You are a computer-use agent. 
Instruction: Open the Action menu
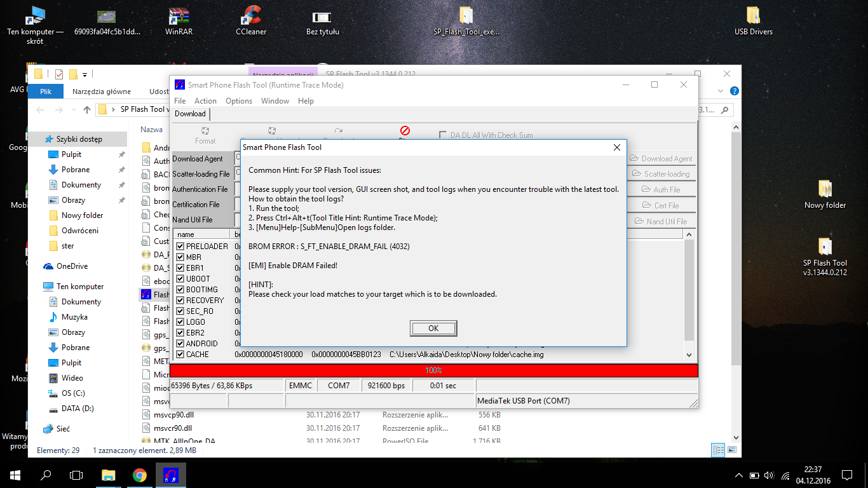tap(205, 101)
